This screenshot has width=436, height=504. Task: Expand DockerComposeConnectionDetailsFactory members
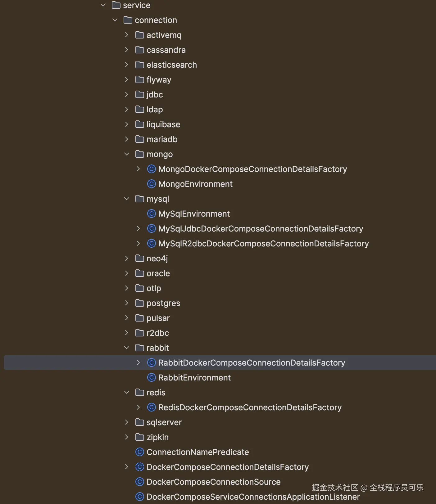[126, 467]
